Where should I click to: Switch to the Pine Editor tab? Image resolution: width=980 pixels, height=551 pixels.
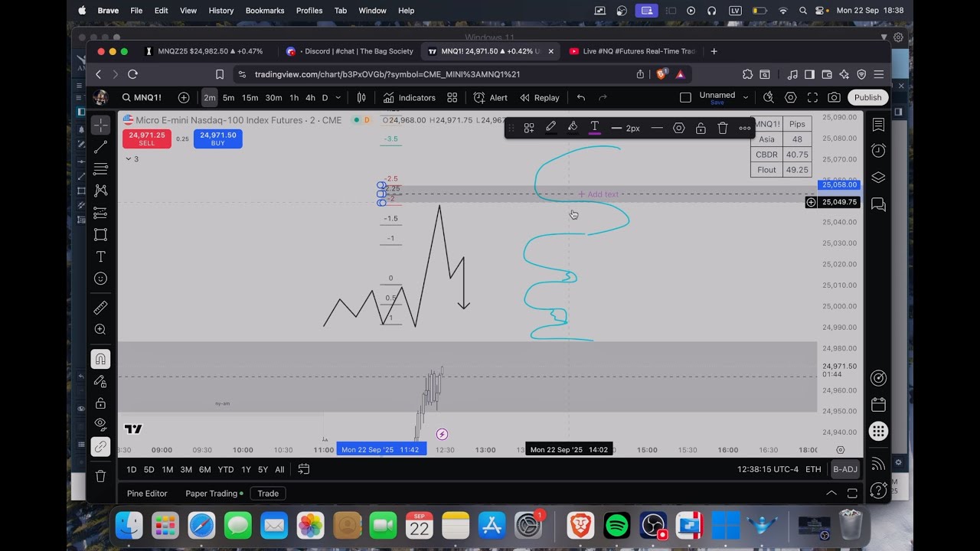147,494
